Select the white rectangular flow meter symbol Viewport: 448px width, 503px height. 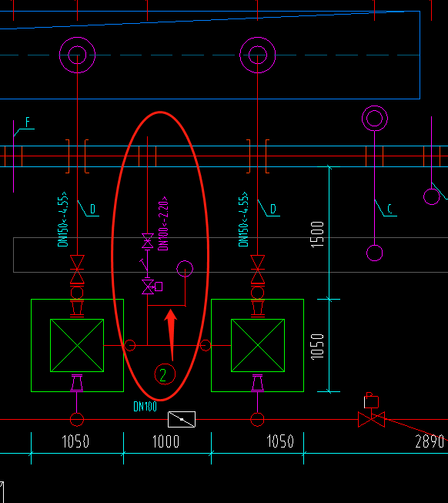pyautogui.click(x=182, y=419)
